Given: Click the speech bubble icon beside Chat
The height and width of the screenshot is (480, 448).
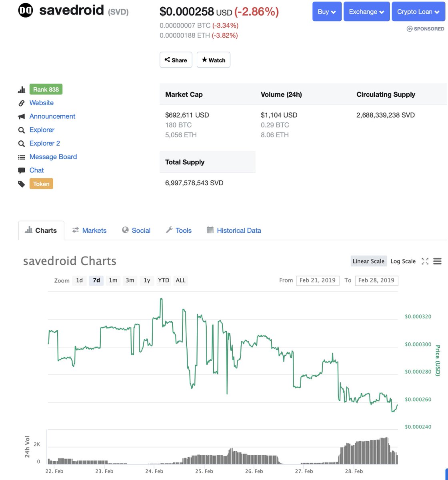Looking at the screenshot, I should [22, 170].
